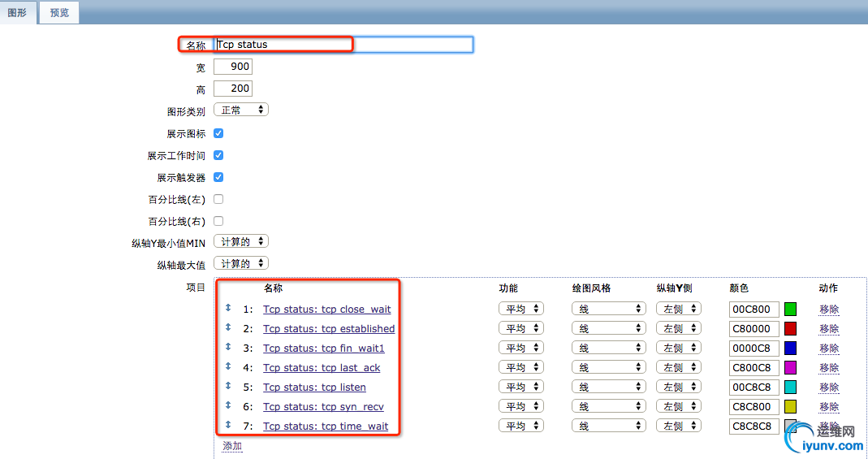Open the 图形类别 dropdown
The image size is (868, 459).
241,110
